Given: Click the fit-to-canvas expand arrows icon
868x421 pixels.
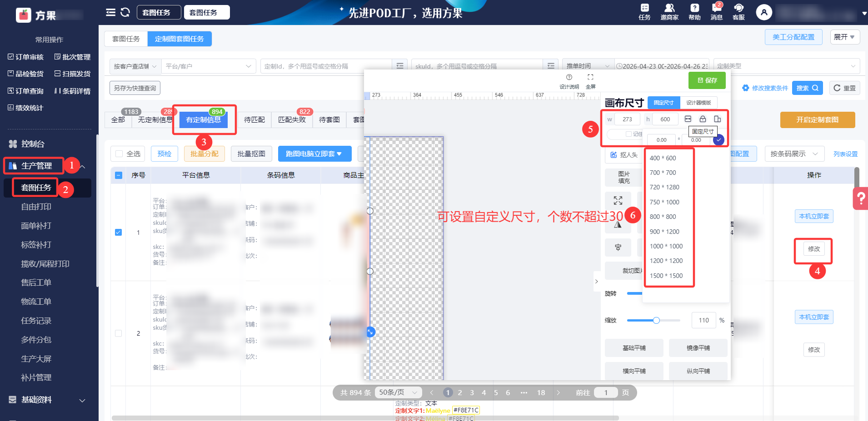Looking at the screenshot, I should 618,200.
